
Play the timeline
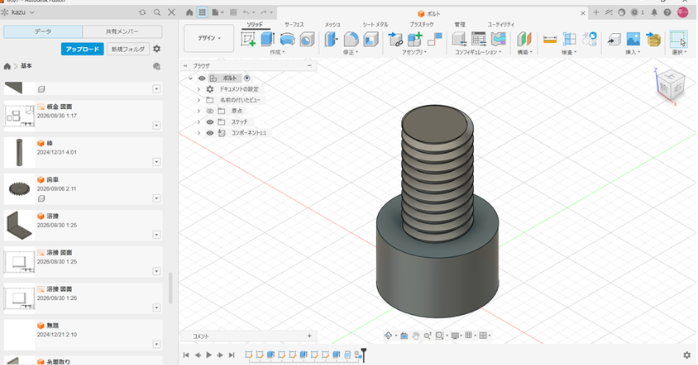209,355
